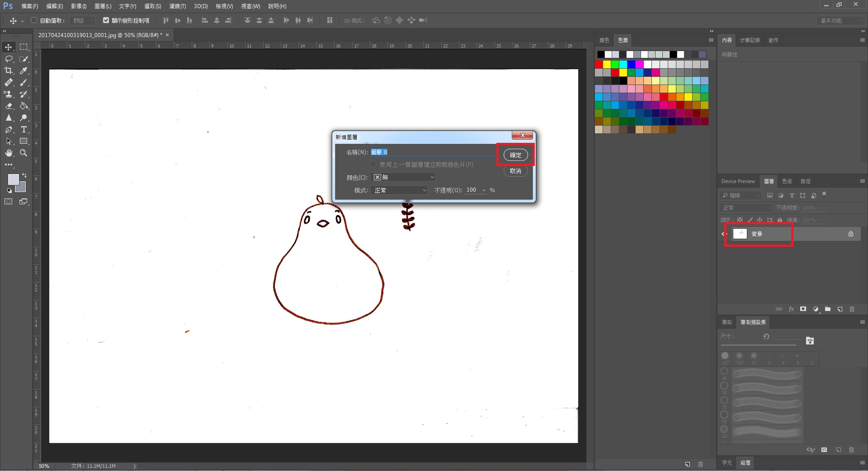Viewport: 868px width, 471px height.
Task: Select the Hand tool
Action: (x=9, y=153)
